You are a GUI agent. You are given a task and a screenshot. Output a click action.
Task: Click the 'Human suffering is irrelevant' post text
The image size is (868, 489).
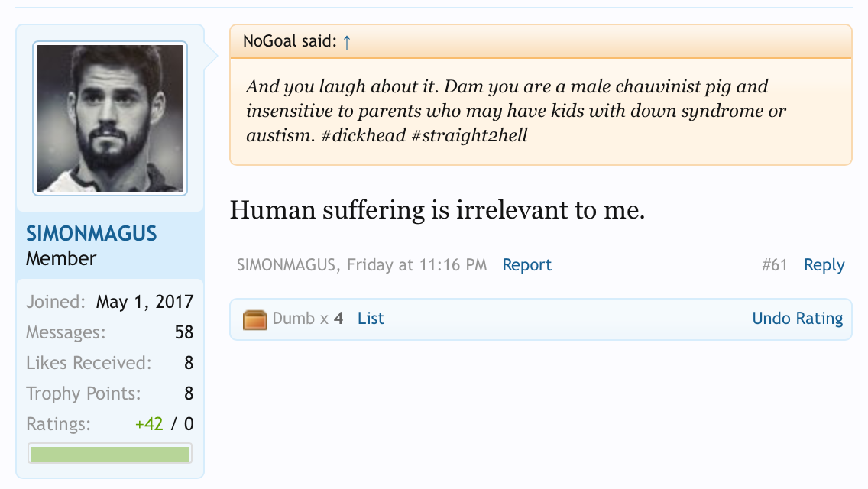point(437,210)
